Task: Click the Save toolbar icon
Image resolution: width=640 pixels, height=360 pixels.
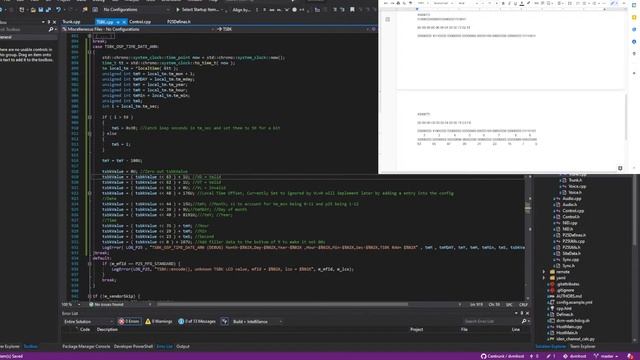Action: [41, 9]
